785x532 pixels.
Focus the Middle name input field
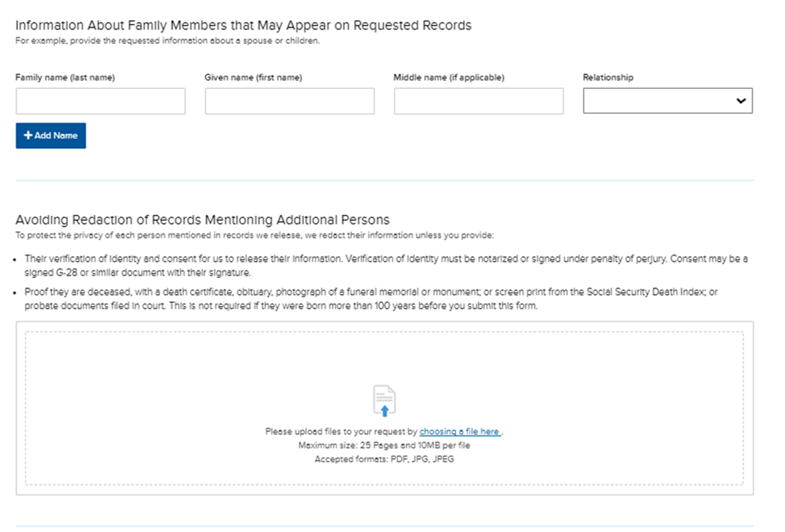pyautogui.click(x=479, y=101)
